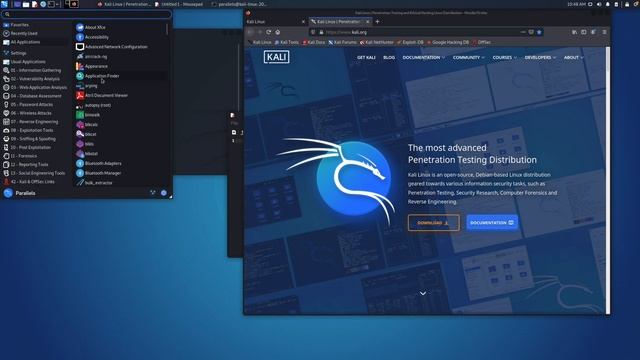Close the active Kali Linux Penetration tab
This screenshot has width=640, height=360.
coord(368,22)
